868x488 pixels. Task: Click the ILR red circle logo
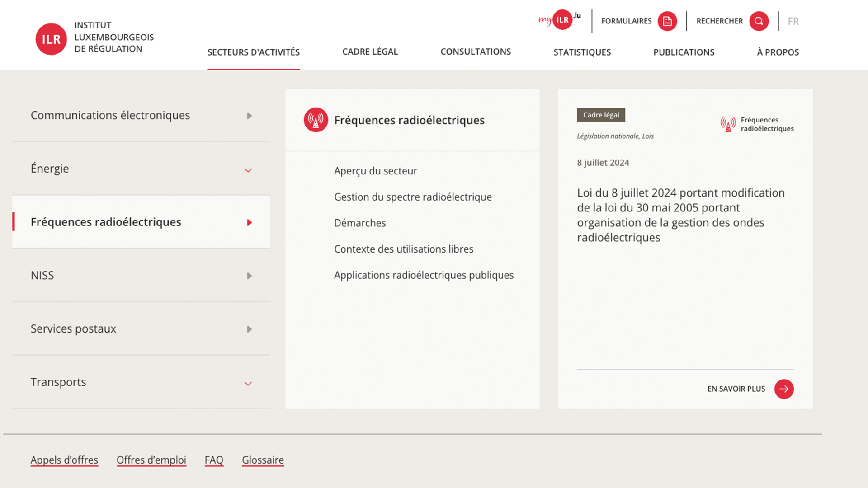pos(51,39)
